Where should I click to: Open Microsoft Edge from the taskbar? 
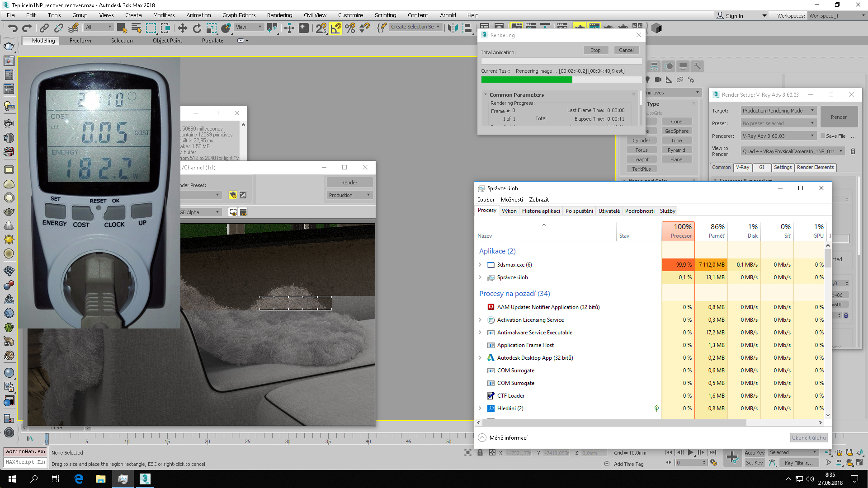coord(78,479)
